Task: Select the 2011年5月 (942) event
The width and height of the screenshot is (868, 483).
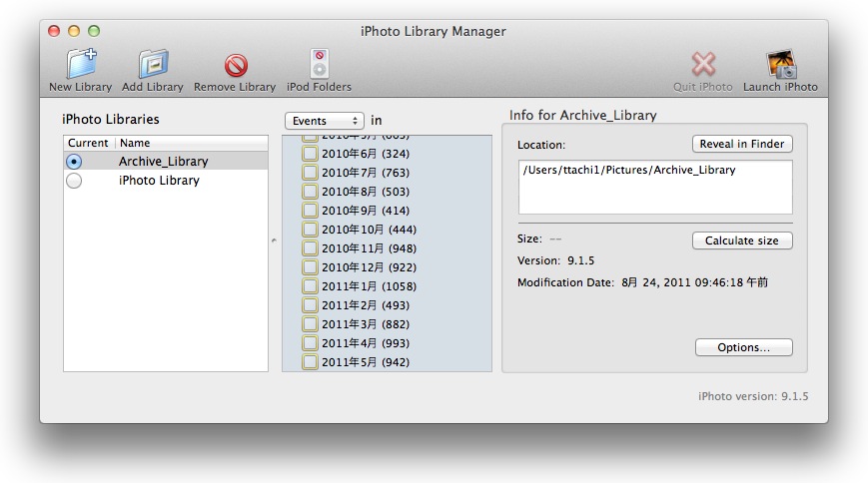Action: click(x=365, y=362)
